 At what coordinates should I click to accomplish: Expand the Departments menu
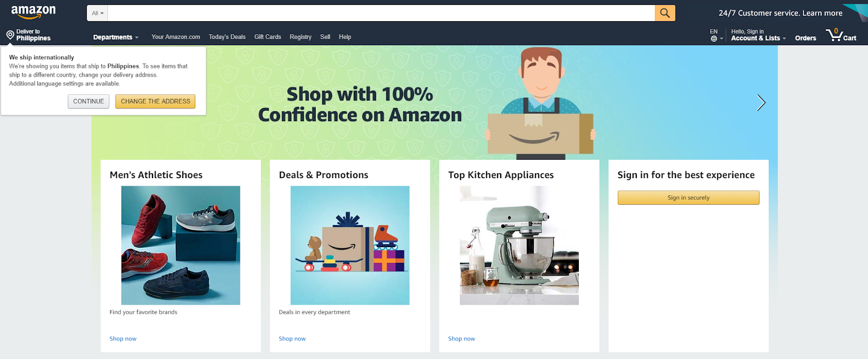point(116,37)
